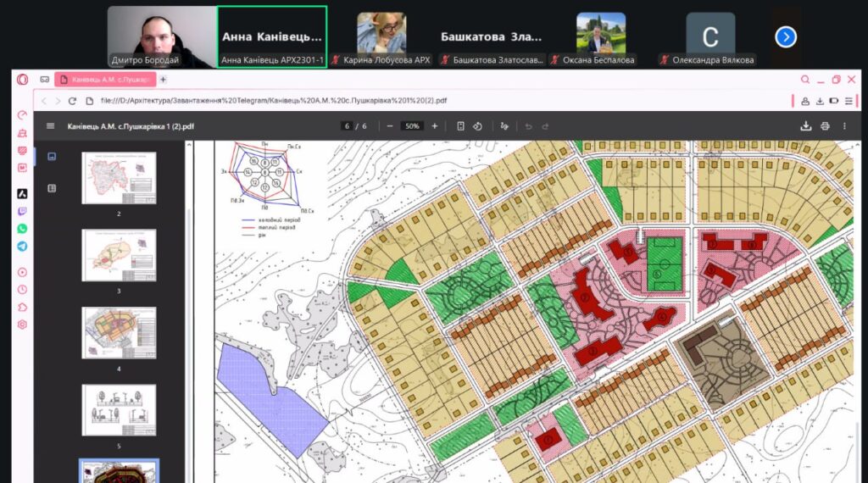
Task: Rotate the PDF page counterclockwise
Action: 477,126
